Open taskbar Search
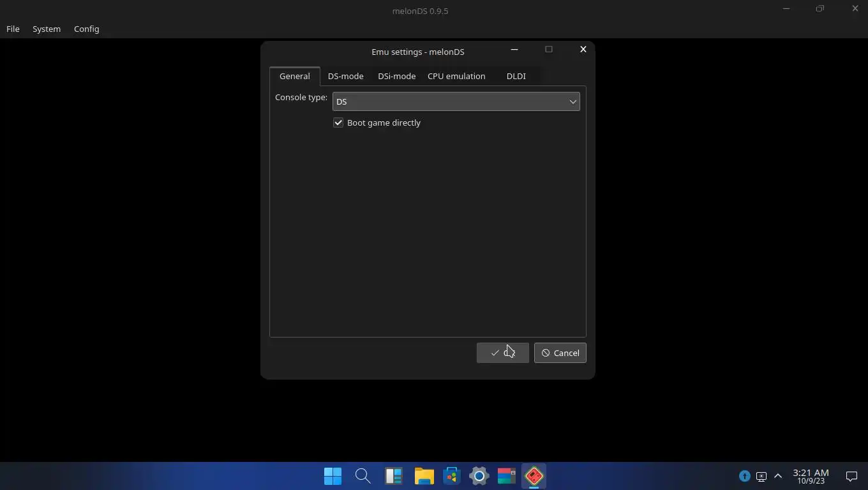Screen dimensions: 868x490 [363, 476]
